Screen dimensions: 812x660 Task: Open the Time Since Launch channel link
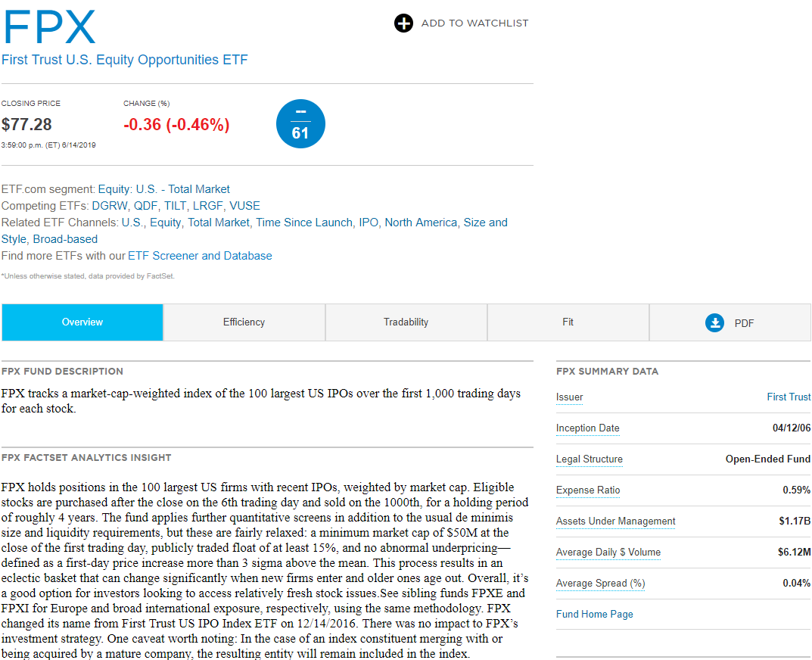[x=304, y=223]
